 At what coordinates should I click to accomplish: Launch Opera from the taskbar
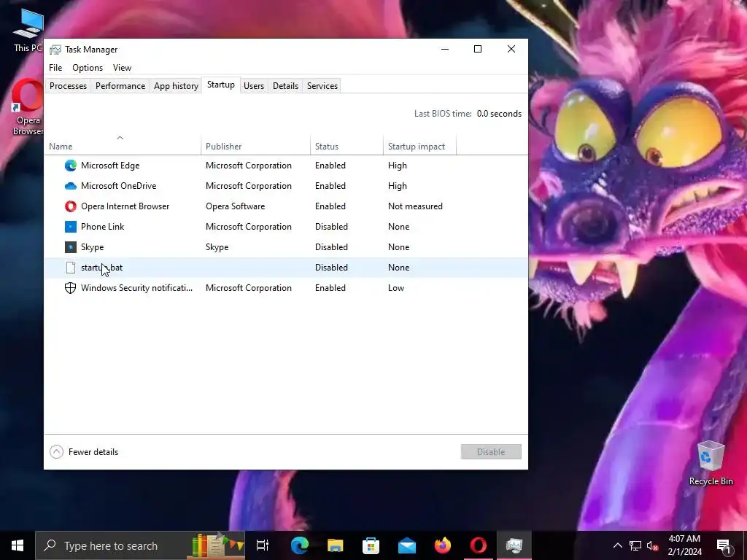[479, 545]
